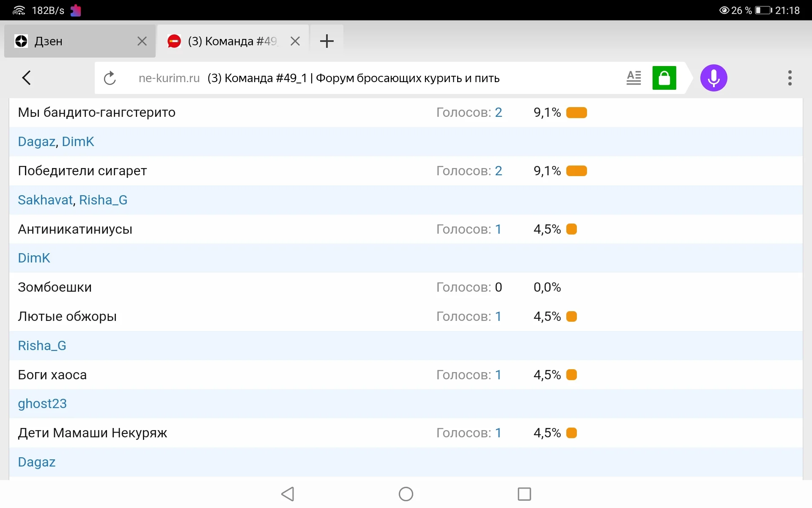Open the Sakhavat user profile
This screenshot has height=508, width=812.
tap(44, 199)
